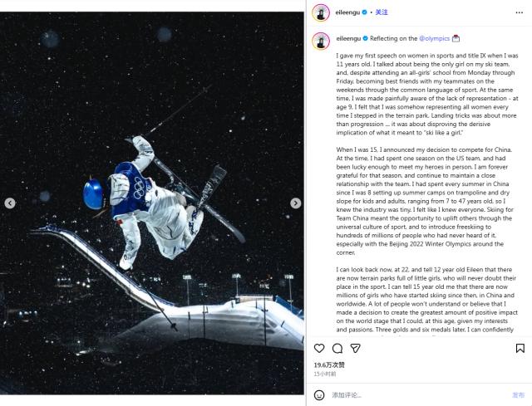Click the 15小时前 post timestamp
The height and width of the screenshot is (406, 532).
coord(324,374)
